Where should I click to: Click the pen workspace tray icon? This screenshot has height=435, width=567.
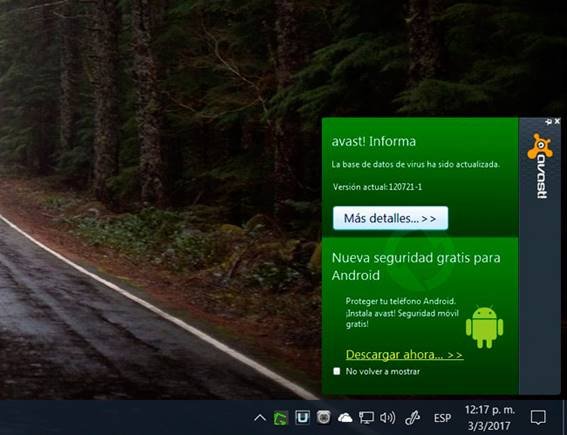[x=412, y=418]
